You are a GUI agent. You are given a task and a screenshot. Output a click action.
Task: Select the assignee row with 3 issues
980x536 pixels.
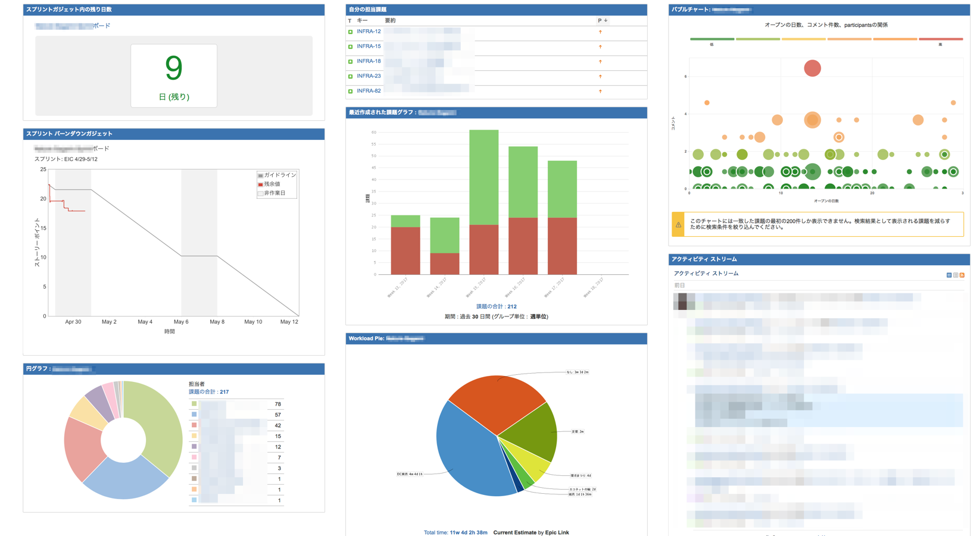pos(236,468)
